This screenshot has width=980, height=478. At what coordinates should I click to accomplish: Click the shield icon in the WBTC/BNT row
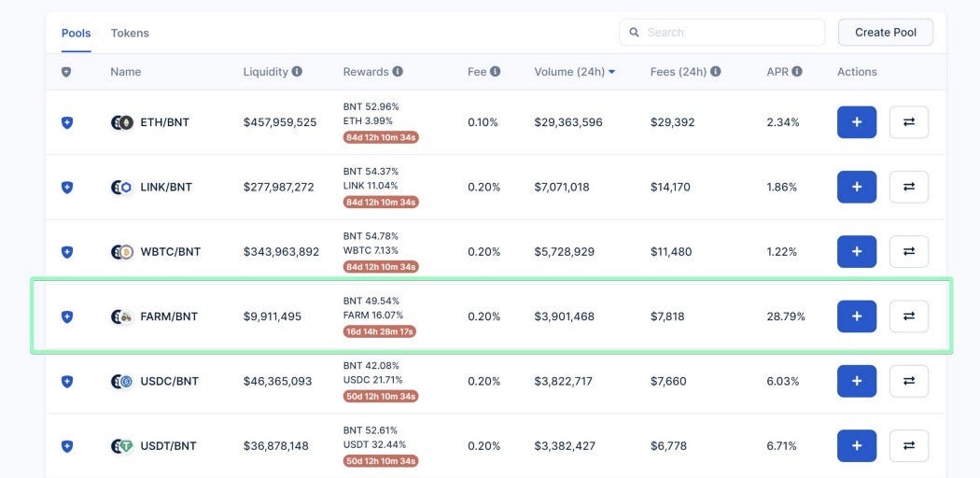tap(67, 252)
